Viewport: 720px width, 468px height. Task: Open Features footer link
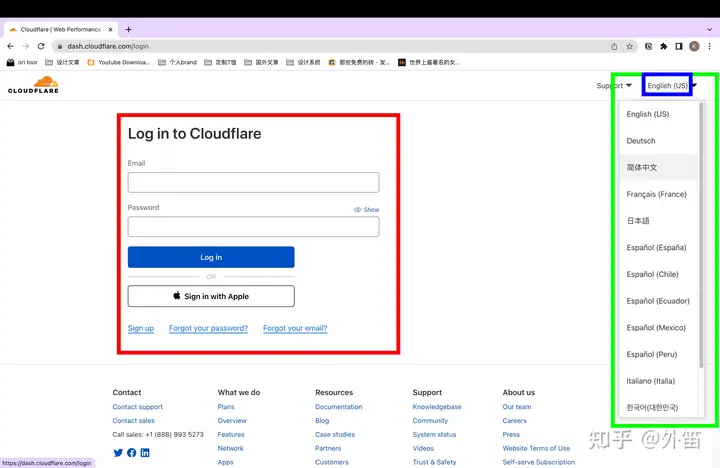coord(231,434)
